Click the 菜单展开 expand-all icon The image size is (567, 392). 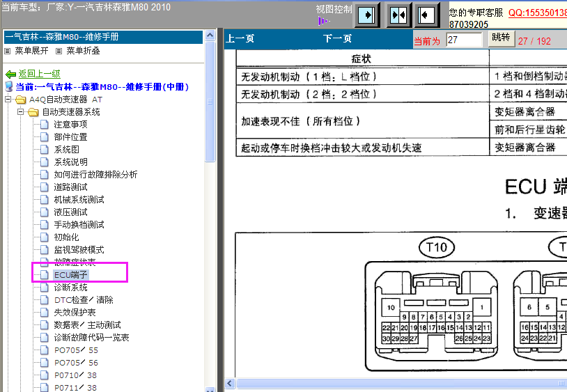click(x=7, y=52)
